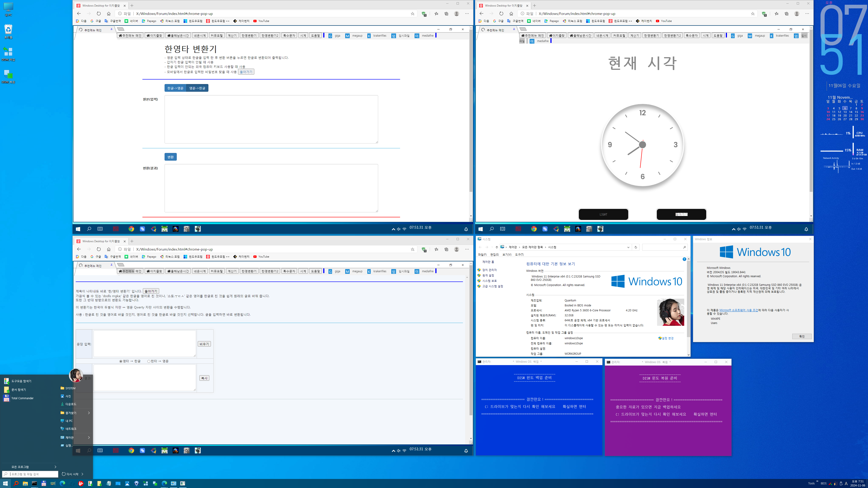The image size is (868, 488).
Task: Click the power button icon on main taskbar
Action: point(137,483)
